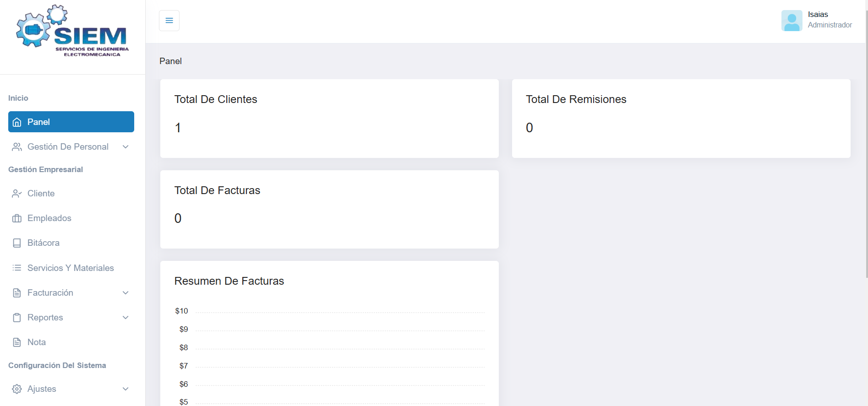This screenshot has height=406, width=868.
Task: Click the page vertical scrollbar
Action: coord(866,137)
